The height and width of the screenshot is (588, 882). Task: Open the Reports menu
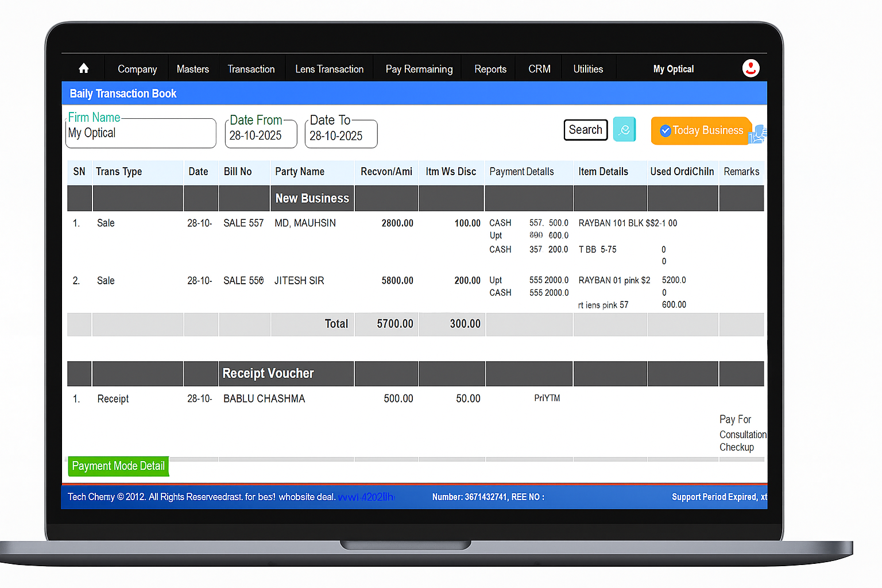(x=490, y=68)
